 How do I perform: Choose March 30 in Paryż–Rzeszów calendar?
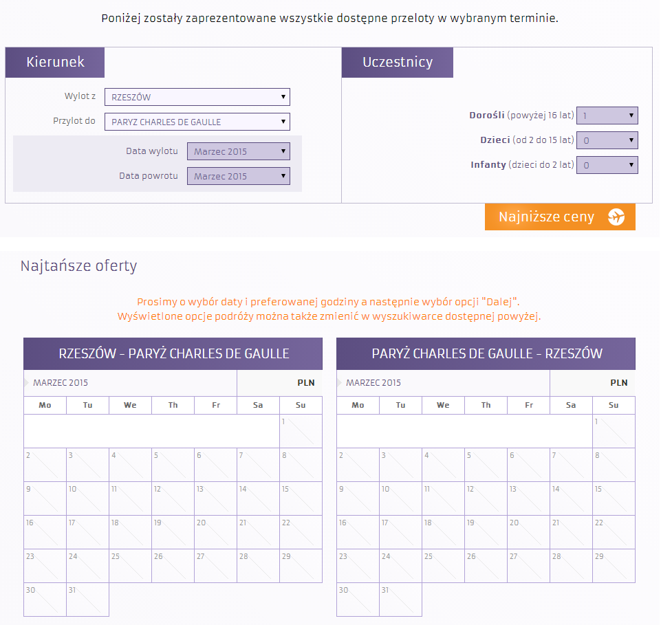358,600
